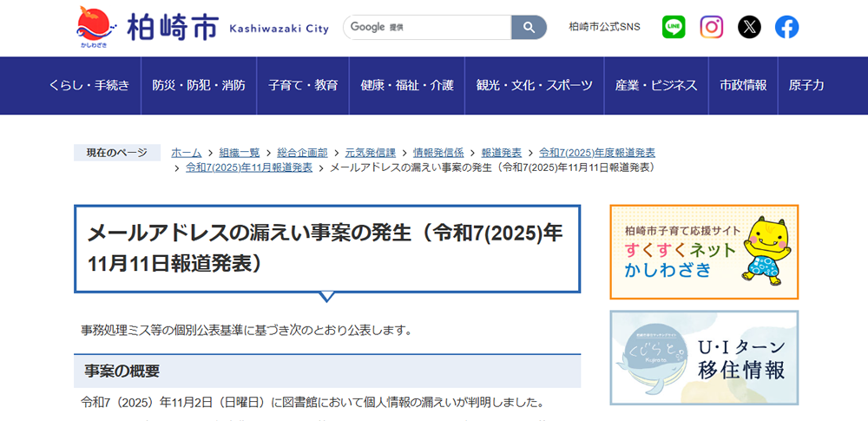Open the Instagram icon
This screenshot has height=421, width=868.
tap(712, 27)
